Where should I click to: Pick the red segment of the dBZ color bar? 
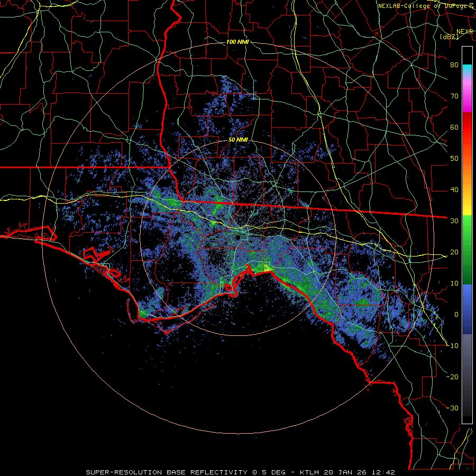click(467, 127)
